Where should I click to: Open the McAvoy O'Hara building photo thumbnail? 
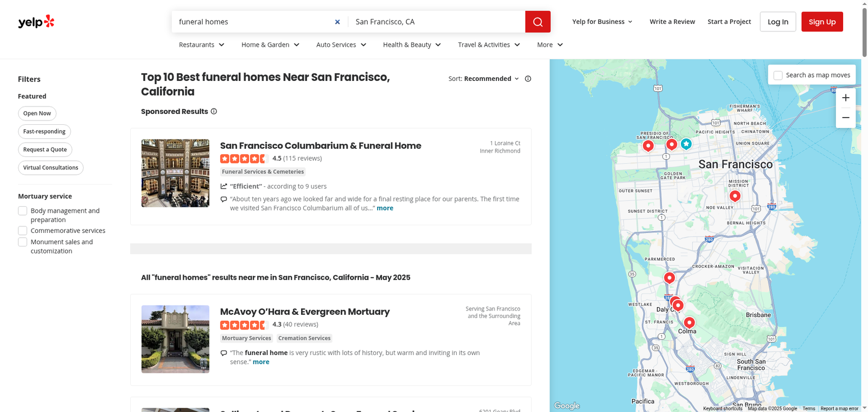click(175, 339)
